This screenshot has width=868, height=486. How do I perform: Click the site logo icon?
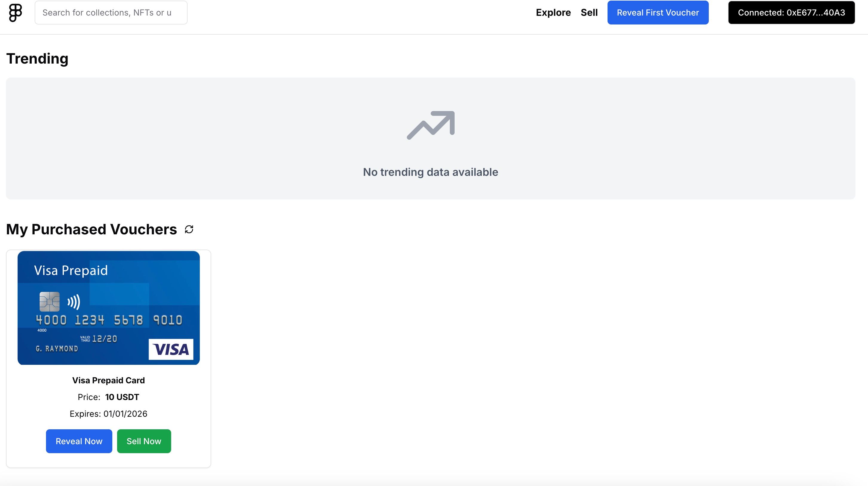pos(16,13)
